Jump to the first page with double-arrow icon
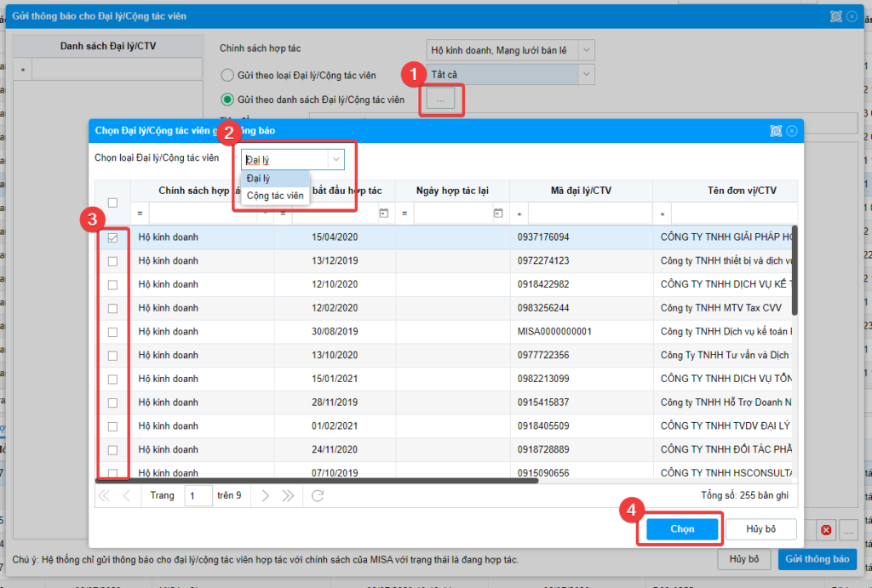The height and width of the screenshot is (588, 872). [x=103, y=494]
